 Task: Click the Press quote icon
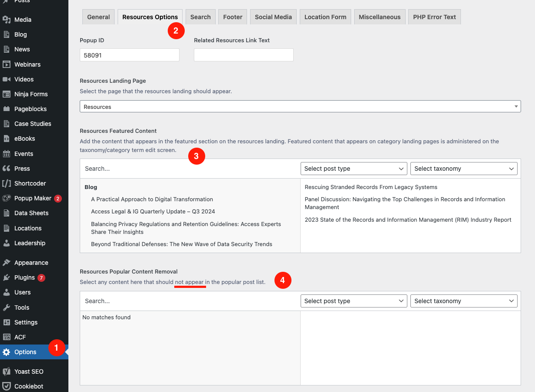7,169
